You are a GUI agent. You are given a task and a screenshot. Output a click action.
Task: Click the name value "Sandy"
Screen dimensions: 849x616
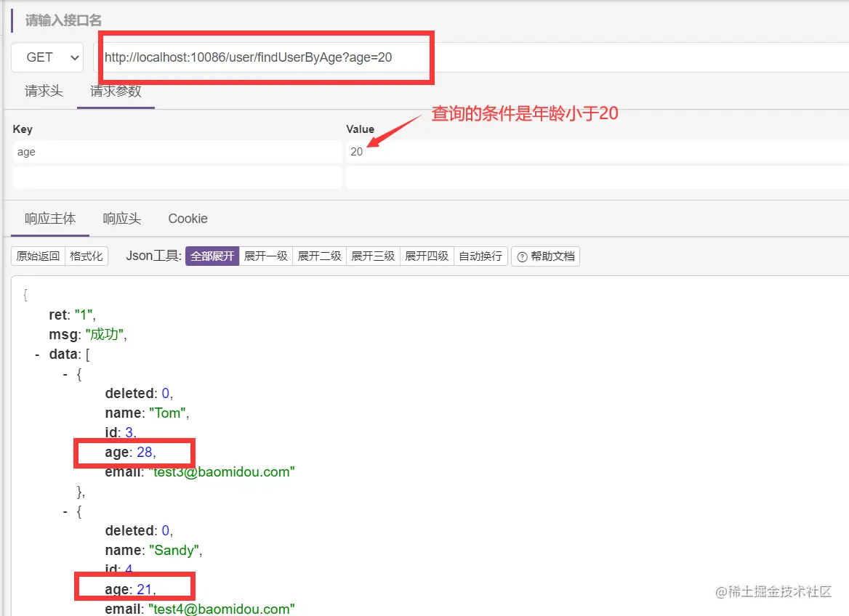pyautogui.click(x=174, y=551)
